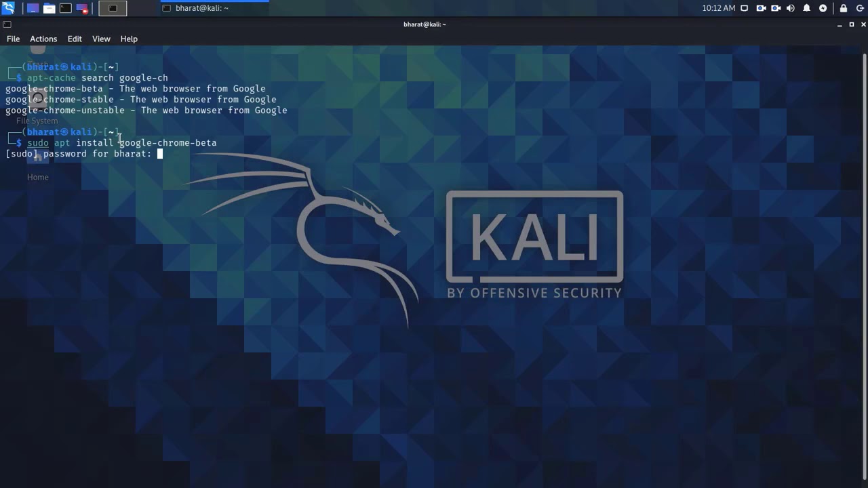Open the Edit menu
The width and height of the screenshot is (868, 488).
tap(75, 39)
